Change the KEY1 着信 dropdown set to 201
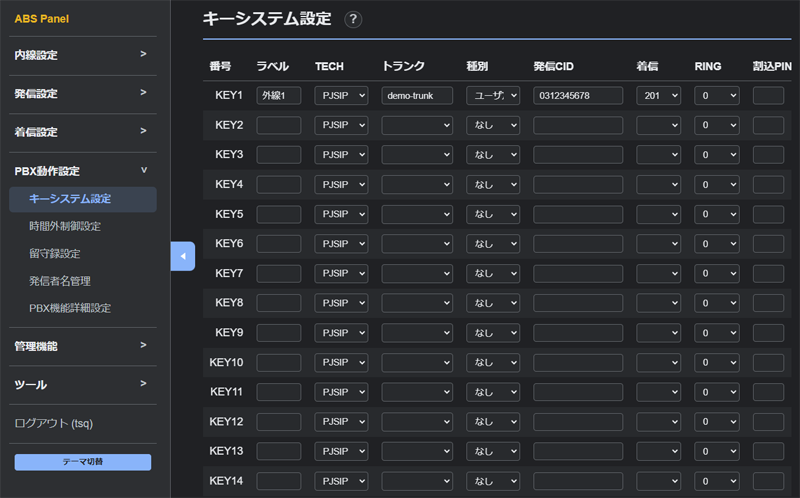 658,96
